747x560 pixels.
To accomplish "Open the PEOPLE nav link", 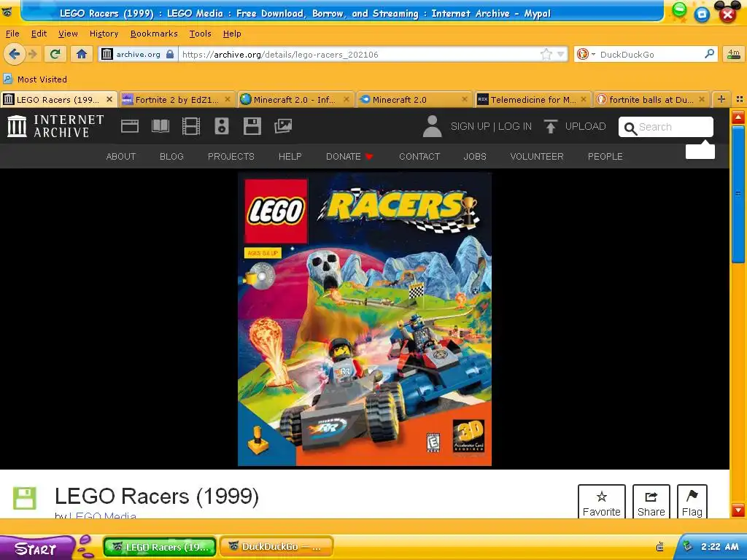I will coord(605,157).
